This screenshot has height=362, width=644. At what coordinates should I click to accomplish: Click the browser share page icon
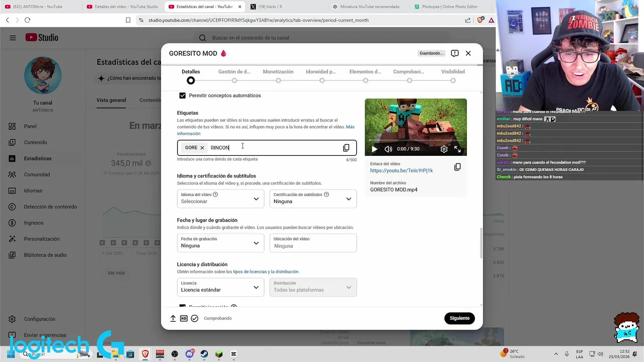468,20
